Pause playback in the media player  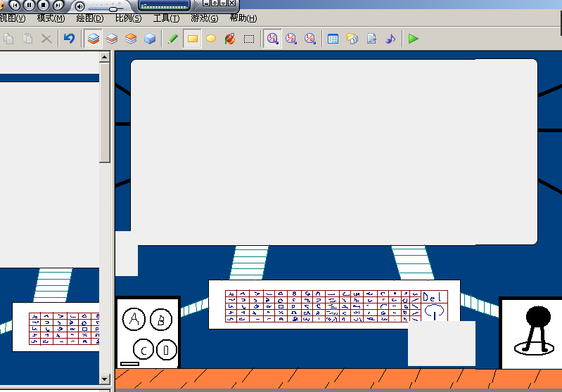coord(30,5)
